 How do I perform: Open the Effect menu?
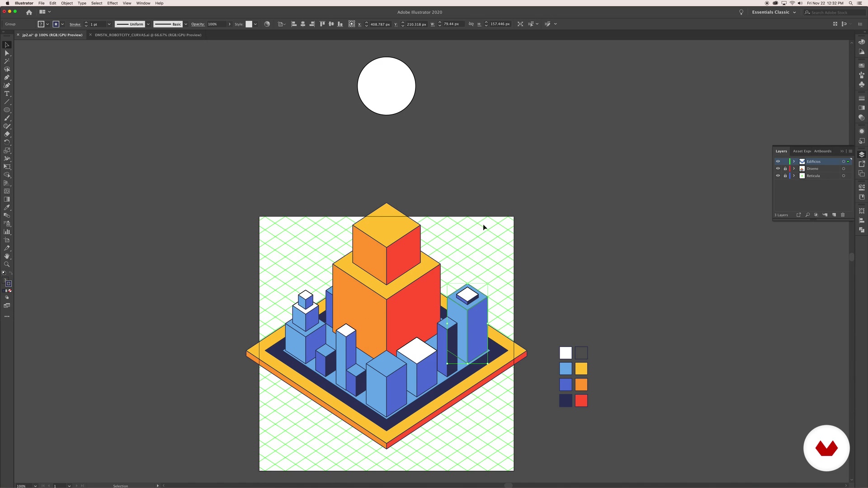click(113, 3)
